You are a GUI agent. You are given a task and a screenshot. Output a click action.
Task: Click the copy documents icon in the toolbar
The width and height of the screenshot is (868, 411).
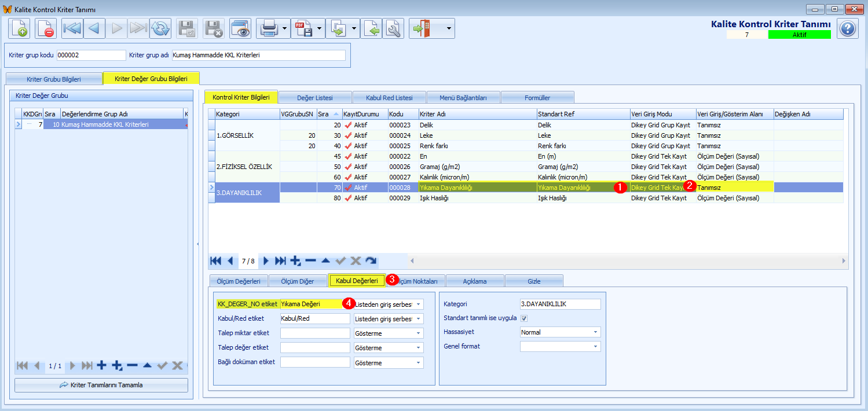tap(338, 28)
